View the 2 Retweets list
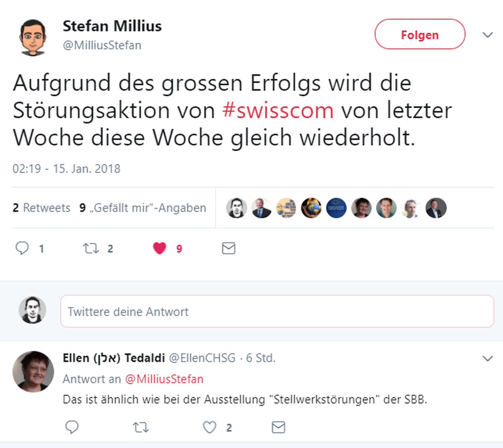 click(x=42, y=208)
